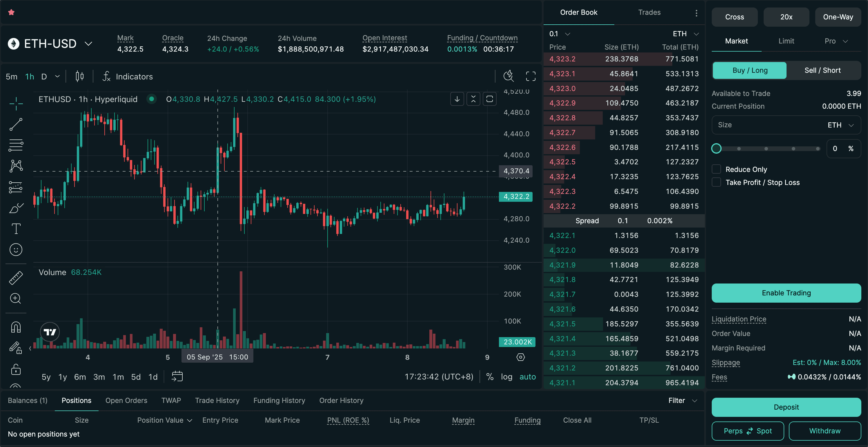This screenshot has width=868, height=447.
Task: Enable Take Profit / Stop Loss checkbox
Action: tap(716, 182)
